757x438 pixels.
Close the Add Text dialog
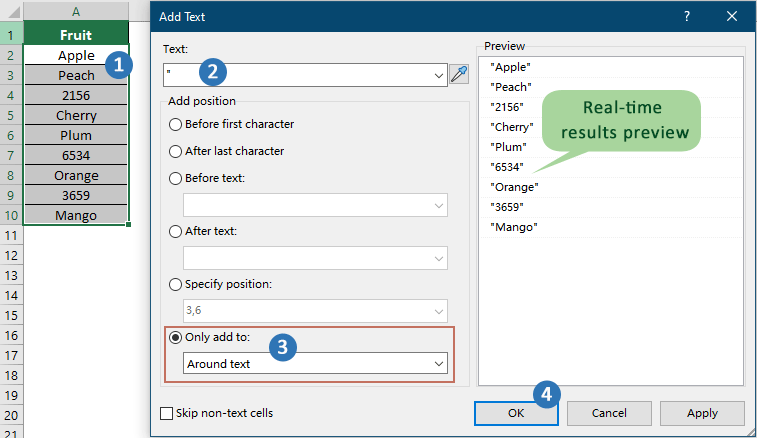[x=733, y=17]
